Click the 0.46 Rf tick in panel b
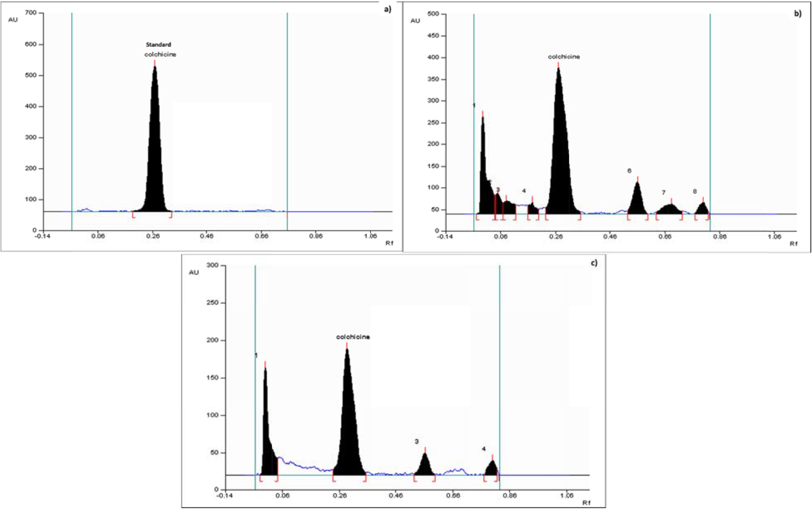 point(610,237)
